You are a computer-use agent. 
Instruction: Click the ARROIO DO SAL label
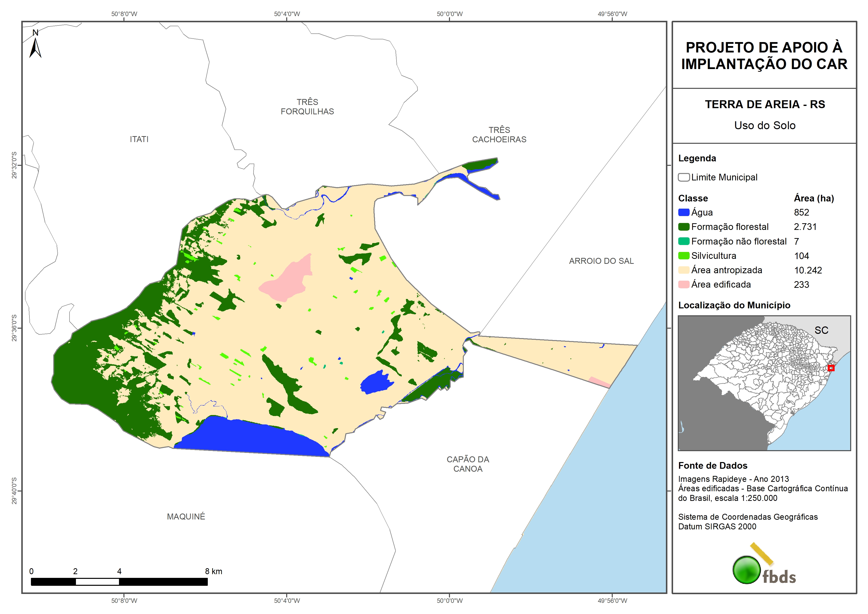[x=601, y=261]
